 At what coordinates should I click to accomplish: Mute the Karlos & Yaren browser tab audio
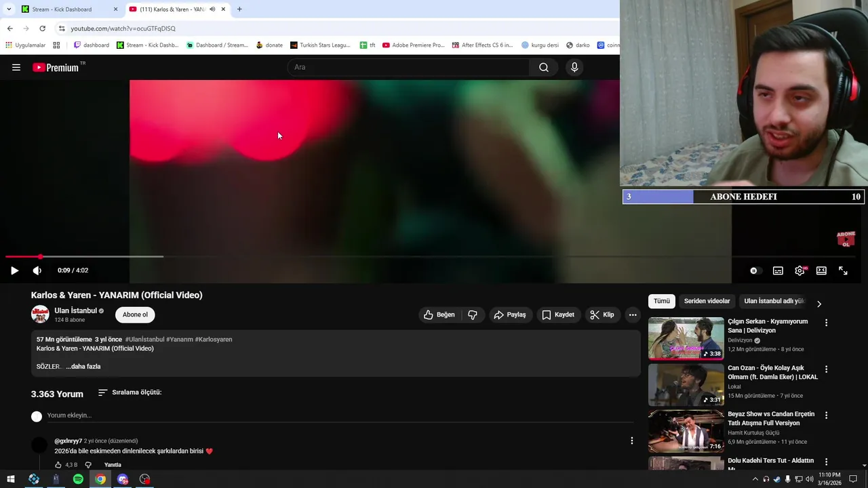pyautogui.click(x=212, y=9)
